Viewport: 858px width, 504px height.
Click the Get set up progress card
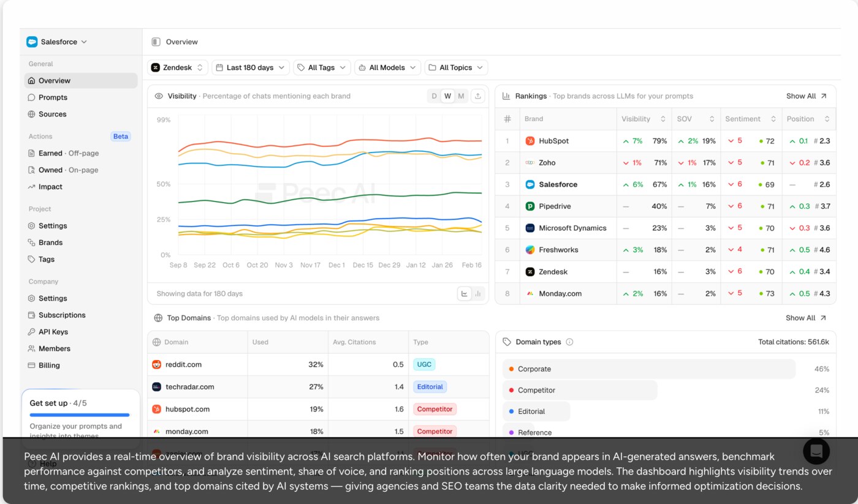point(81,414)
